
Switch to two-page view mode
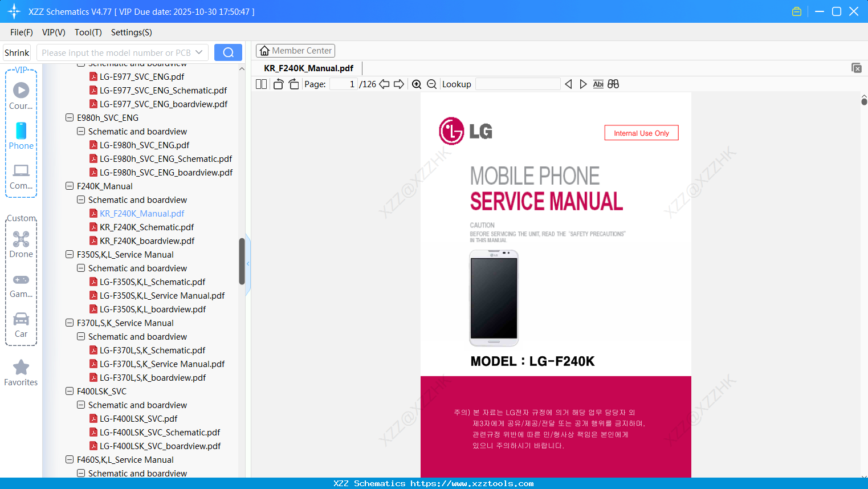pos(260,84)
